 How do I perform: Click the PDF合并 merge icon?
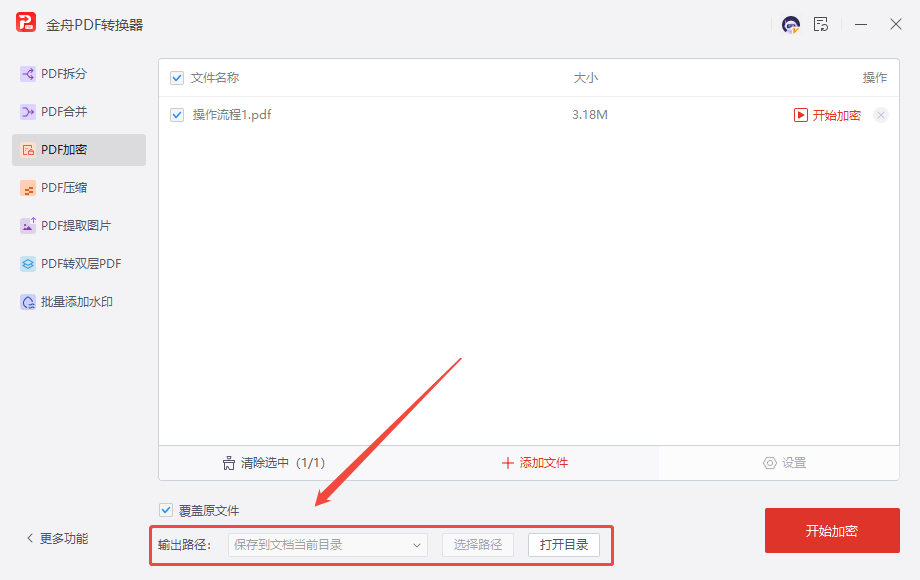point(28,111)
